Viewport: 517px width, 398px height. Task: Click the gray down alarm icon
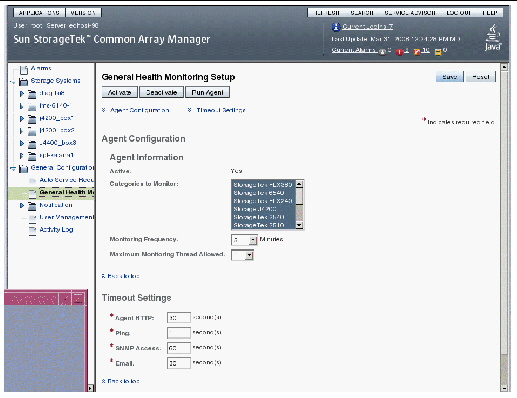tap(383, 52)
